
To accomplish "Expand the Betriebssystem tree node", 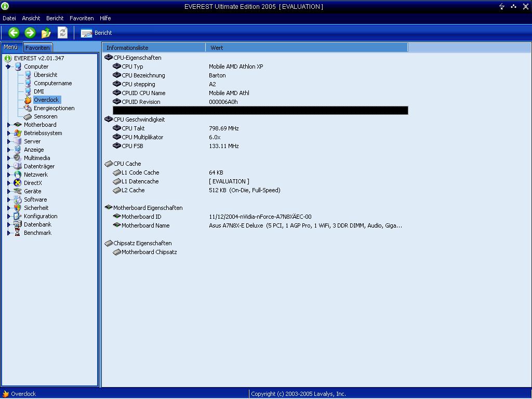I will pyautogui.click(x=8, y=133).
